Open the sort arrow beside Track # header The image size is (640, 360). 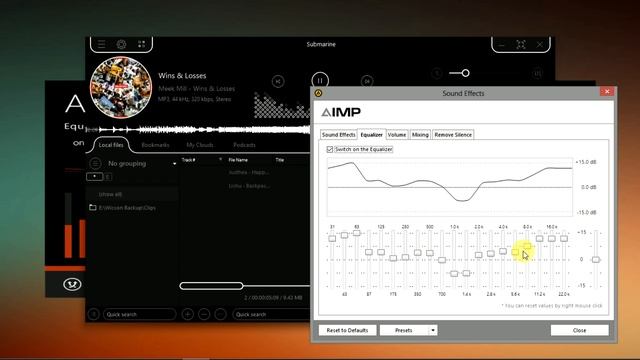point(220,160)
